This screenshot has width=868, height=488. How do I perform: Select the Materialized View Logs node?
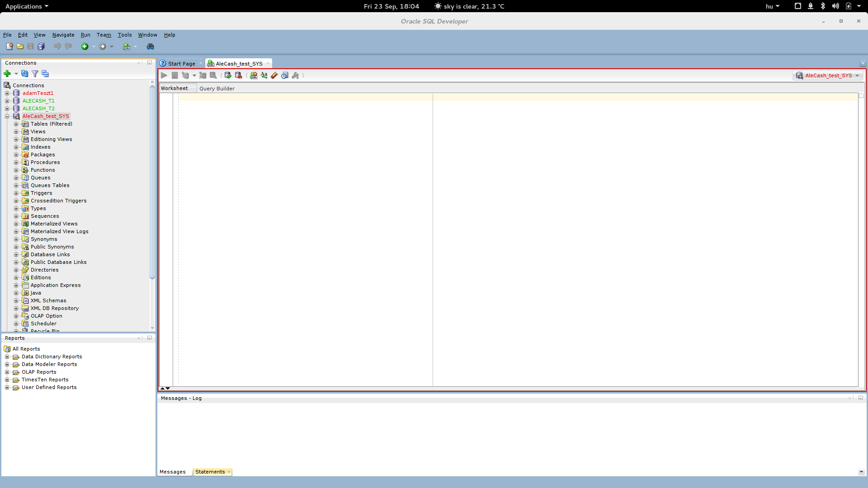(x=60, y=231)
